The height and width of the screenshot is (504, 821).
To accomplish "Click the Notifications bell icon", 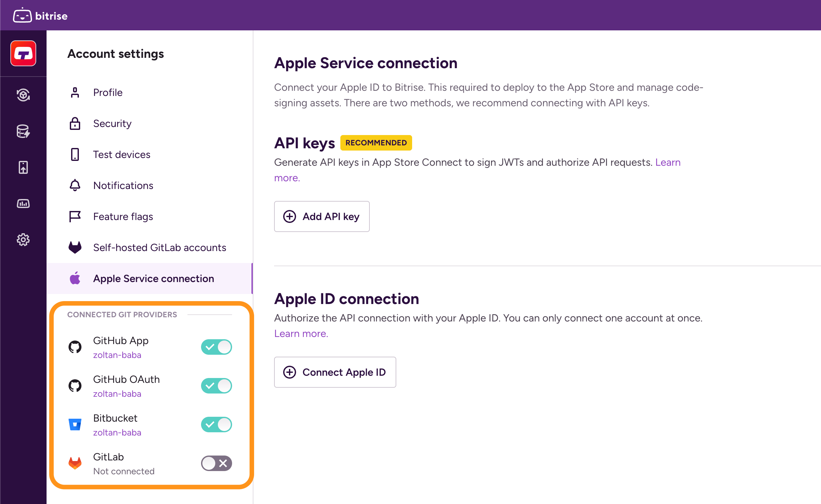I will click(75, 185).
